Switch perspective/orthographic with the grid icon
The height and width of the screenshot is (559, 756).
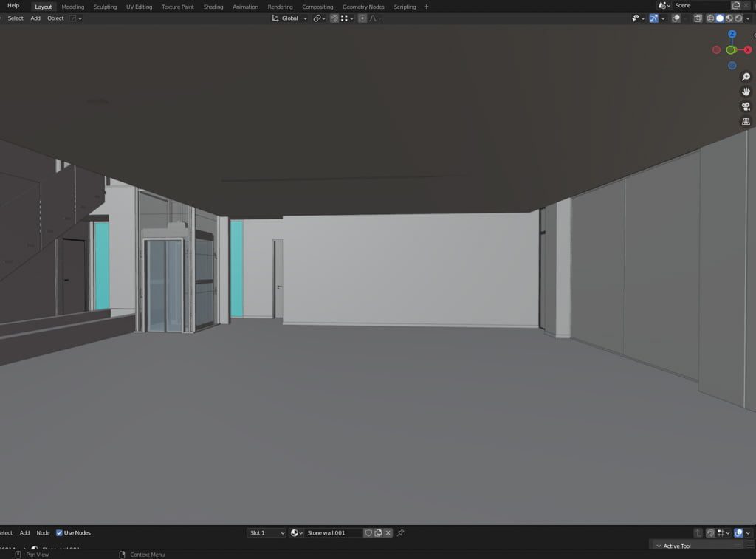(x=746, y=122)
